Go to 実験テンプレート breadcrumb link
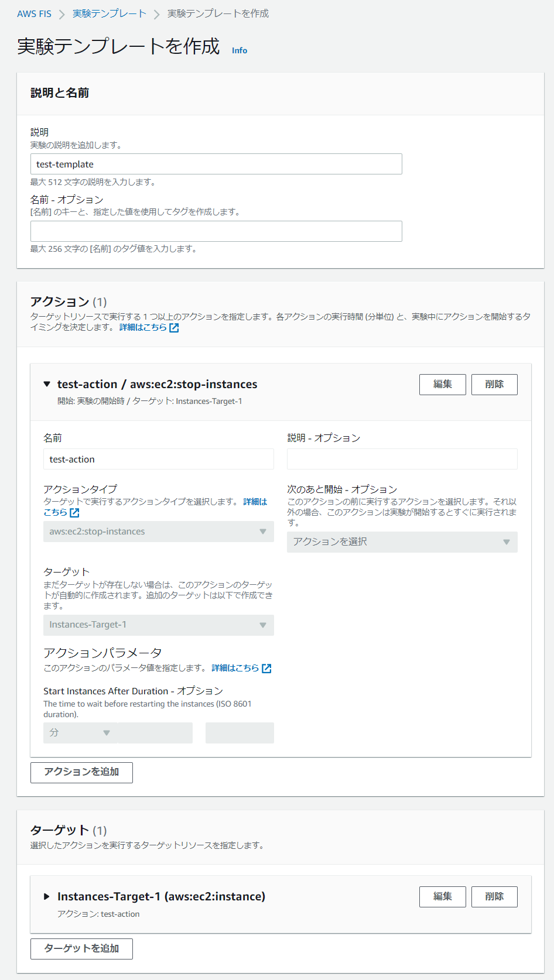This screenshot has width=554, height=980. (110, 13)
